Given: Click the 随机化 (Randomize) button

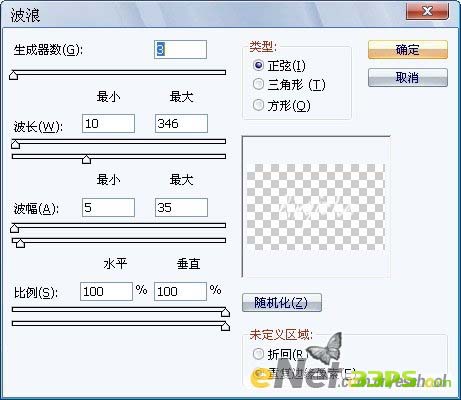Looking at the screenshot, I should pos(282,302).
